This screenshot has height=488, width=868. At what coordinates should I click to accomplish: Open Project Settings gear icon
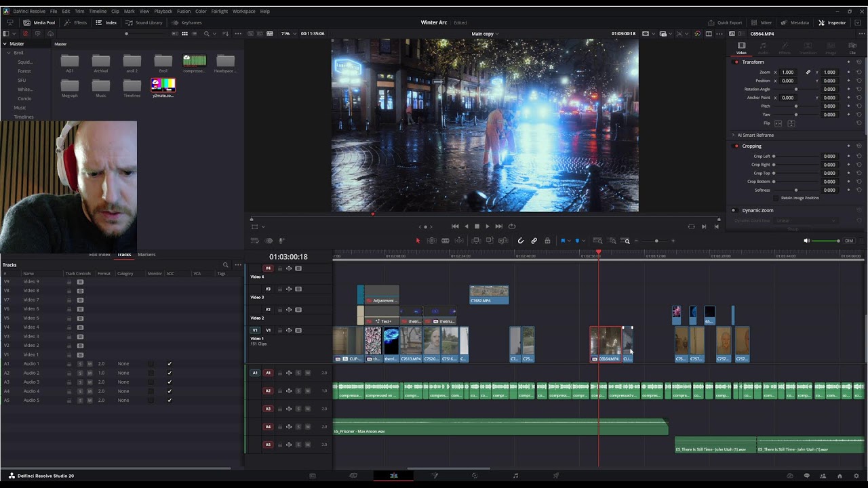pyautogui.click(x=857, y=476)
